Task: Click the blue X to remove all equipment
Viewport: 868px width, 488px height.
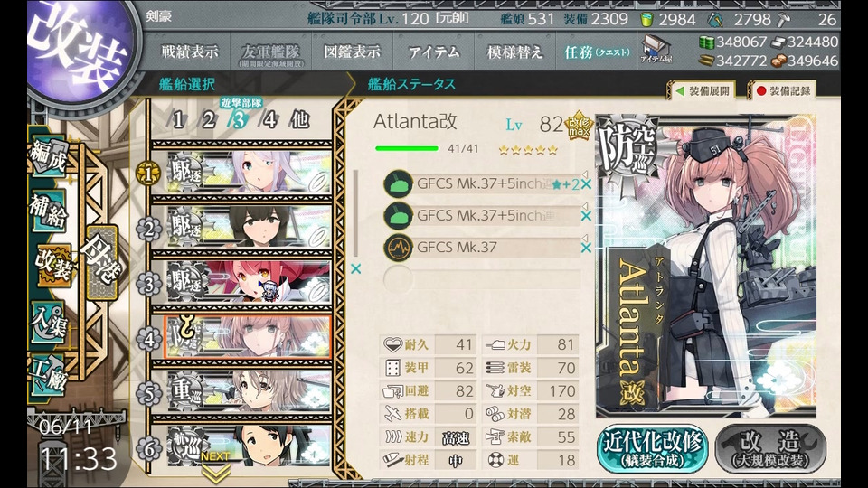Action: [356, 269]
